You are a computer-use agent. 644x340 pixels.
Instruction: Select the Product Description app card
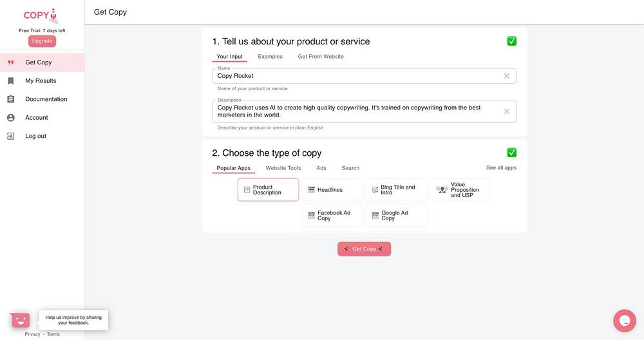[268, 190]
